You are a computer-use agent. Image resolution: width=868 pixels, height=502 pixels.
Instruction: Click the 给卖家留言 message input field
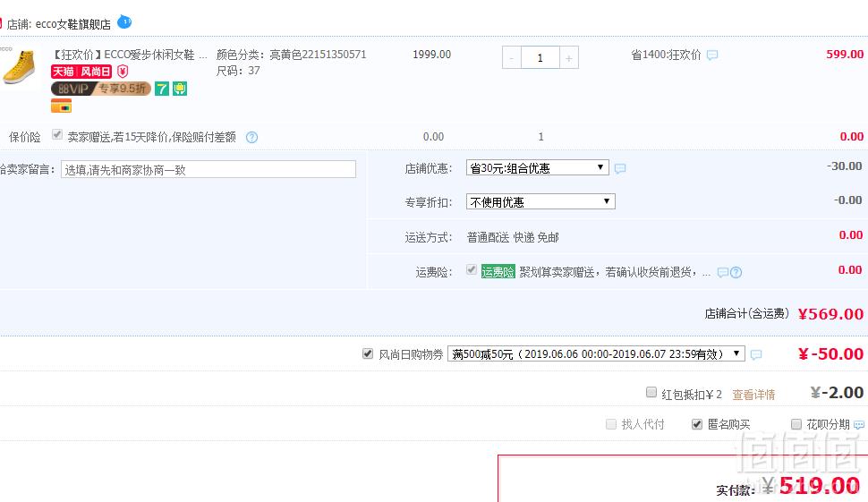click(x=208, y=169)
